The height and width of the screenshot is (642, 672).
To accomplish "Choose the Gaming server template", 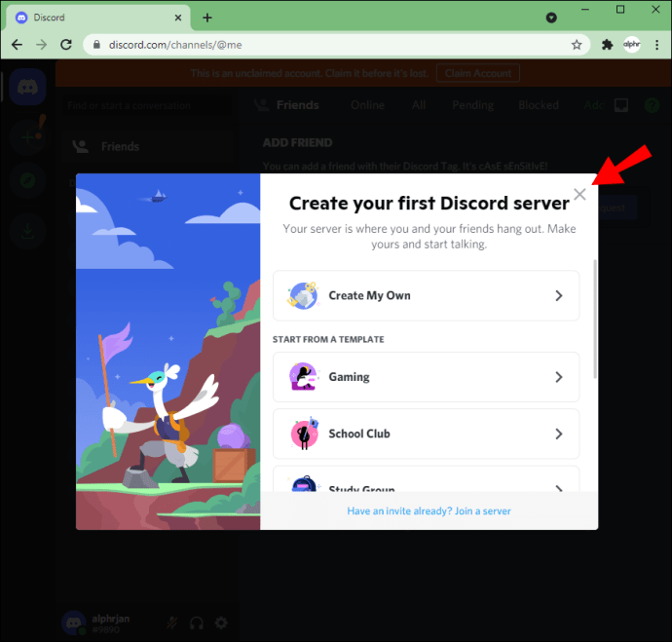I will tap(426, 377).
